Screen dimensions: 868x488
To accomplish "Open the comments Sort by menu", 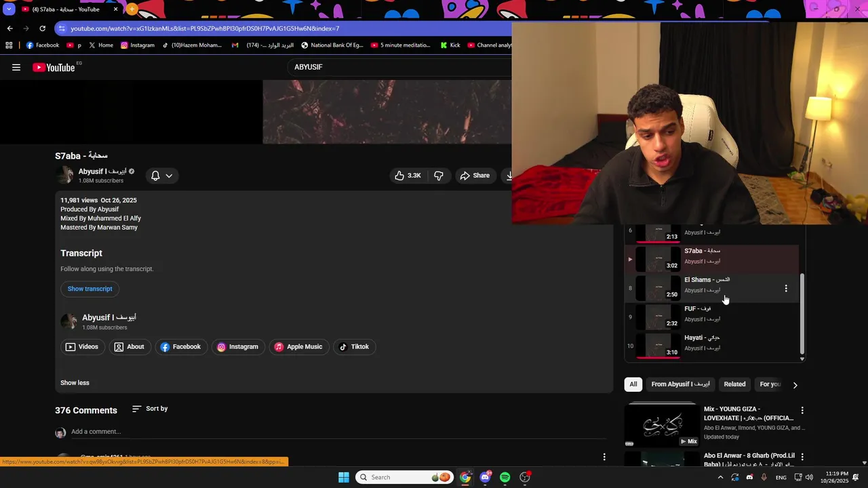I will point(150,409).
